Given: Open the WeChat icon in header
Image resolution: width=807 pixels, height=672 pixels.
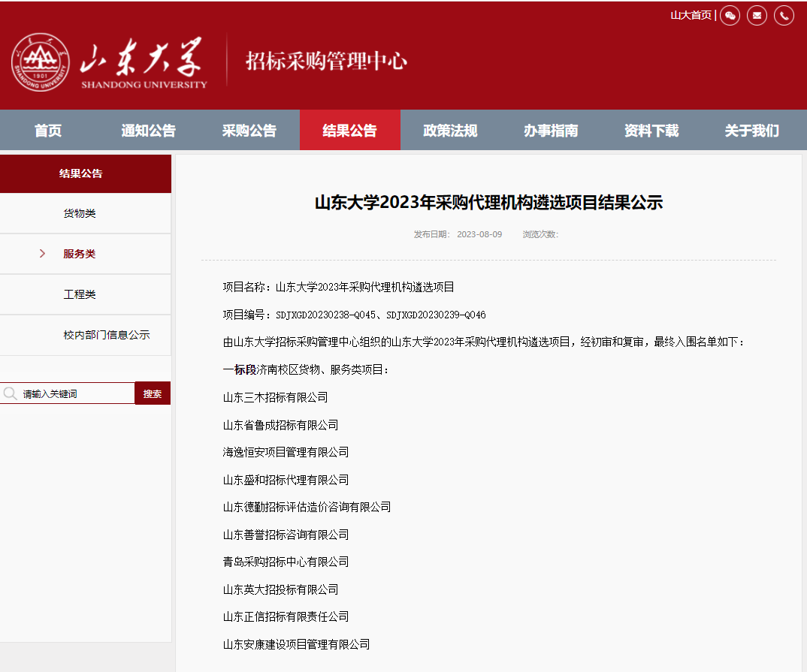Looking at the screenshot, I should click(x=730, y=16).
